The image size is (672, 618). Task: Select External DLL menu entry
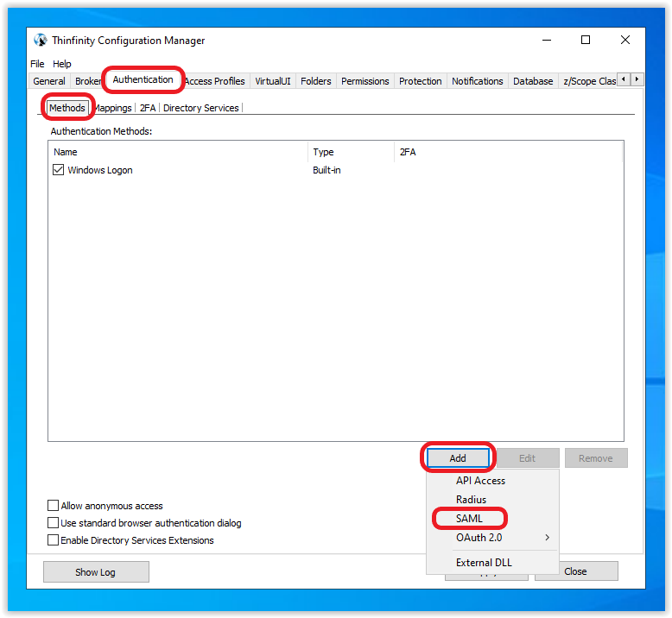[484, 563]
